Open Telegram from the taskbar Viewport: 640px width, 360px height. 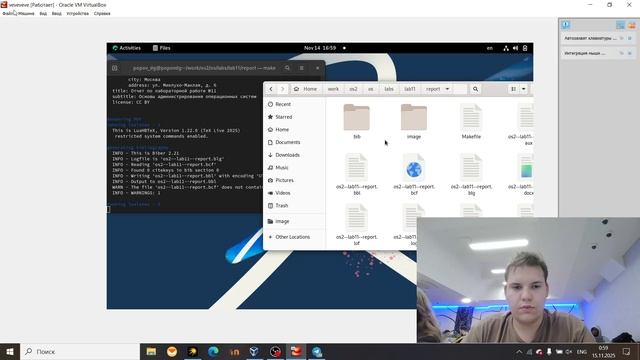[317, 351]
